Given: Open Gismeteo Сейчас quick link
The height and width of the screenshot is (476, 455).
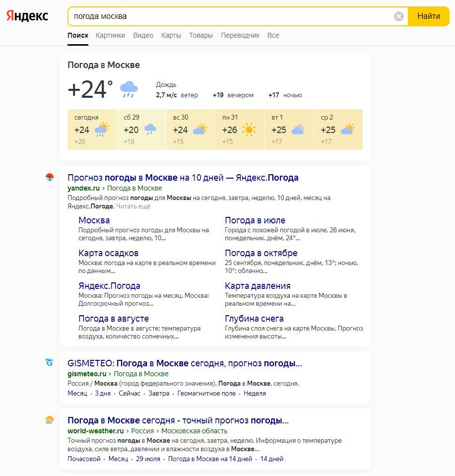Looking at the screenshot, I should (x=130, y=394).
